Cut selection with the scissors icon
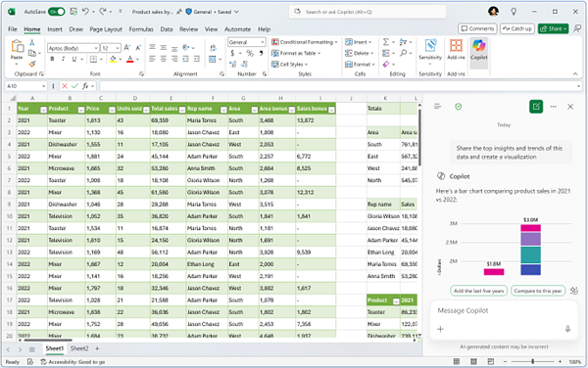This screenshot has width=588, height=368. (32, 42)
